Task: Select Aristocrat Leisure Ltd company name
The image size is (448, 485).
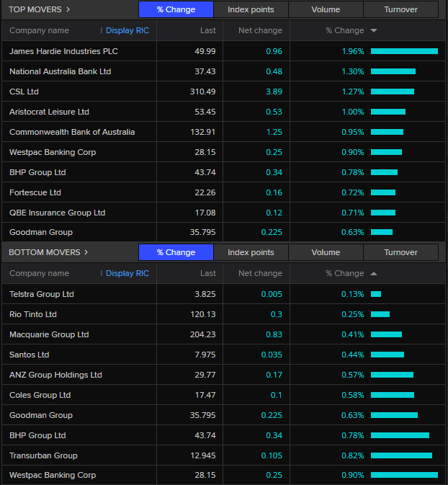Action: point(49,112)
